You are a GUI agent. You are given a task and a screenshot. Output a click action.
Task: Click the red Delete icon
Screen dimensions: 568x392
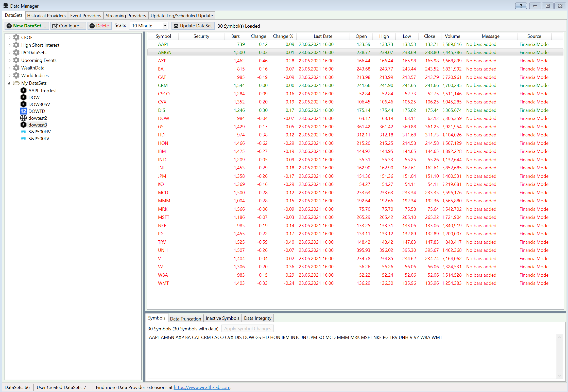point(92,26)
